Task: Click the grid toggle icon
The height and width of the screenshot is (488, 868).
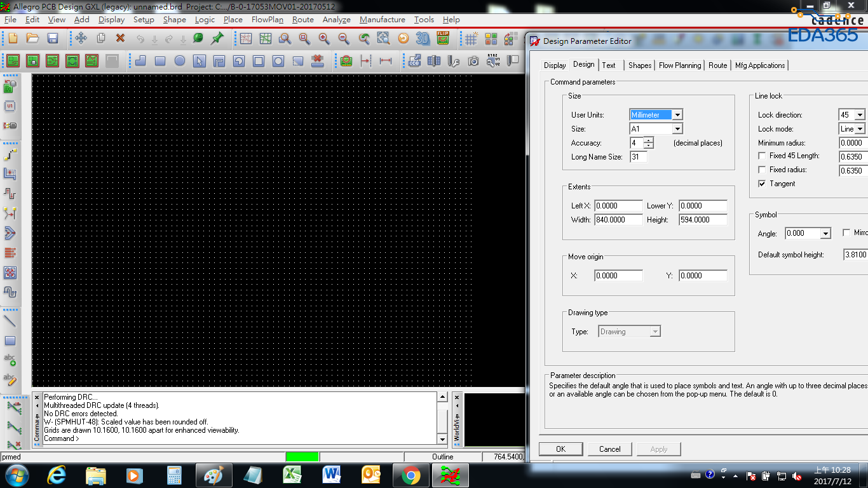Action: [x=471, y=39]
